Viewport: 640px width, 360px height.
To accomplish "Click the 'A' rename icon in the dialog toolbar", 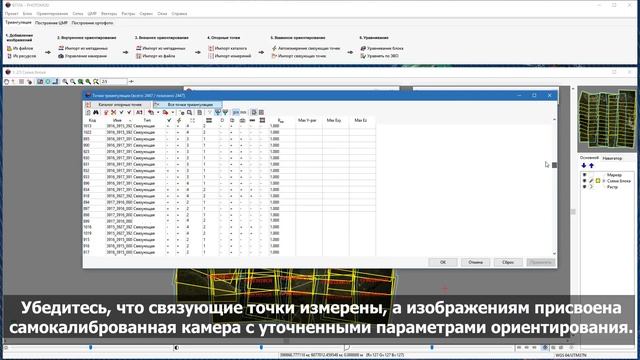I will [x=139, y=112].
